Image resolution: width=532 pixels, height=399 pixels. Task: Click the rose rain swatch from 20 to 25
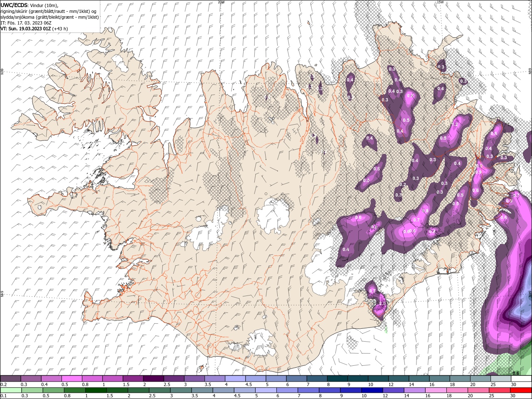[x=478, y=390]
